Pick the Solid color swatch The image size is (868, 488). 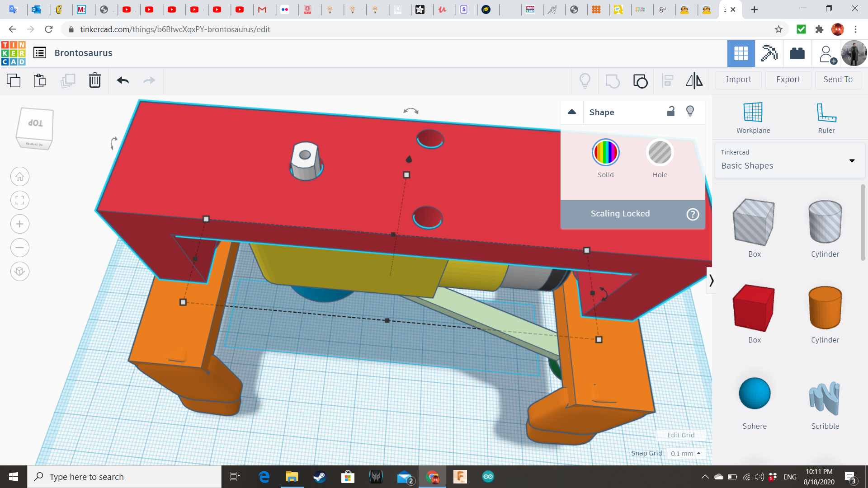tap(605, 153)
